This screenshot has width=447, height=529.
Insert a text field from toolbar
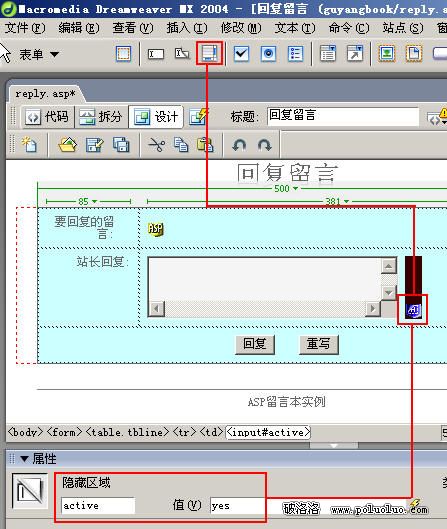tap(156, 54)
